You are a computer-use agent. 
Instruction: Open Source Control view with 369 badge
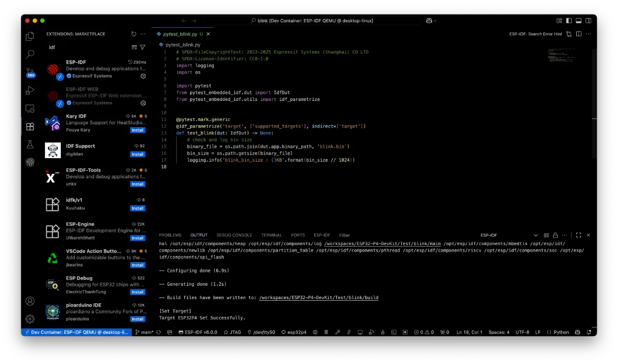coord(30,73)
